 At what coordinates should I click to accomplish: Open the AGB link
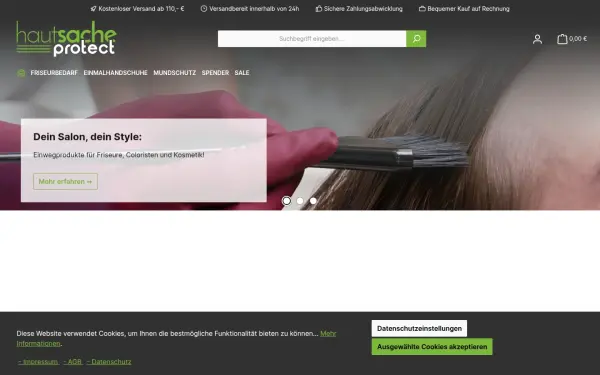tap(73, 362)
